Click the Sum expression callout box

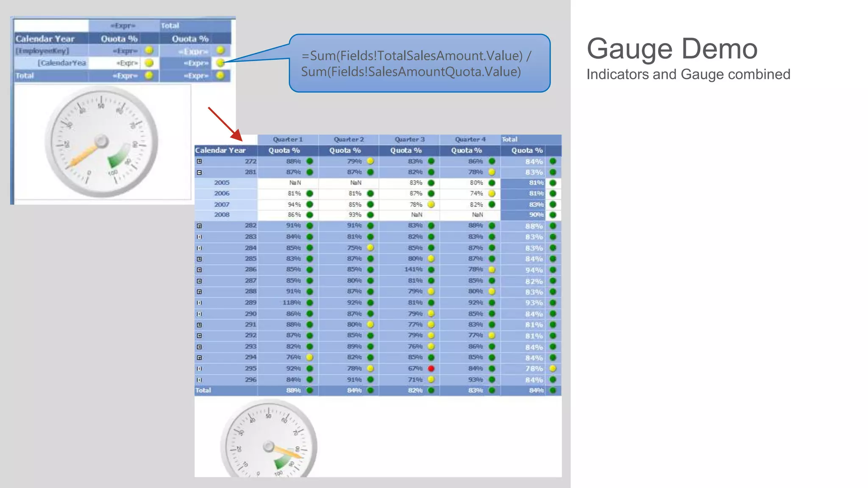(x=420, y=63)
